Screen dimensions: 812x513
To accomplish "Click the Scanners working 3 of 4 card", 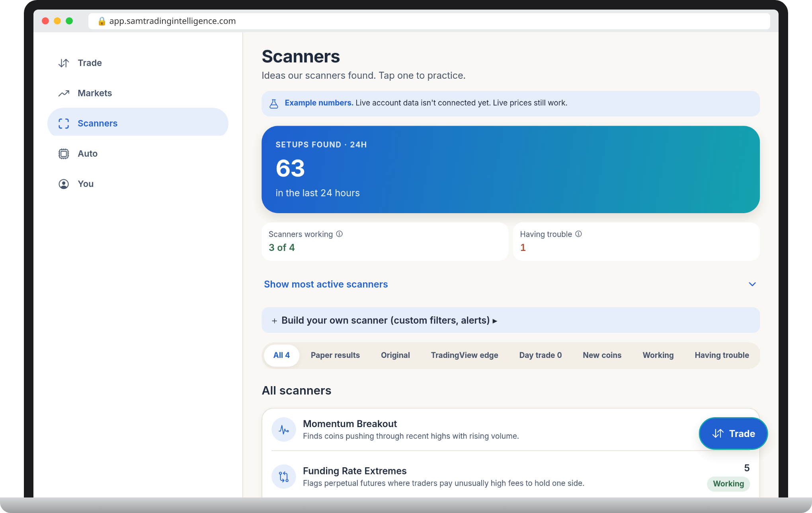I will [x=385, y=241].
